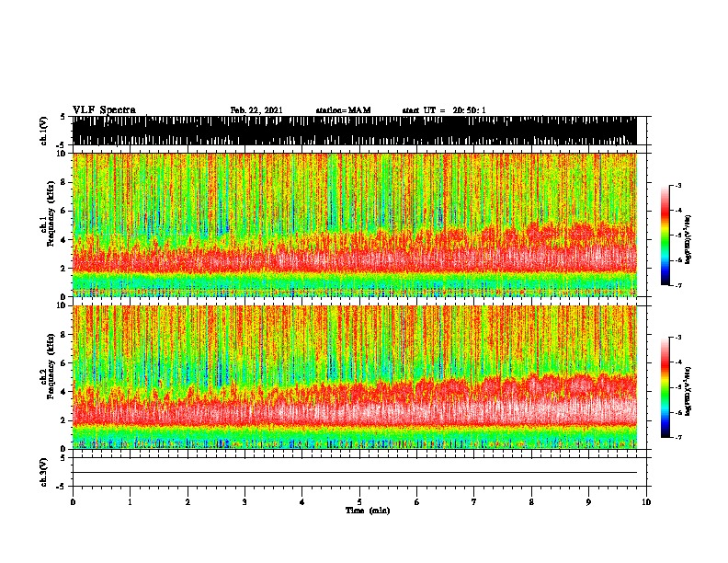Click the '-7' label on ch.1 color scale
The image size is (728, 563).
click(678, 285)
